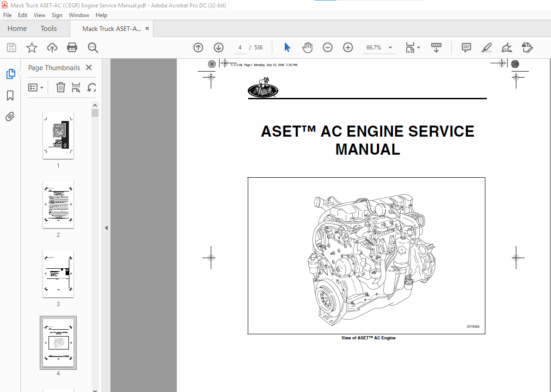Open the Bookmarks sidebar icon
The height and width of the screenshot is (392, 551).
[10, 96]
